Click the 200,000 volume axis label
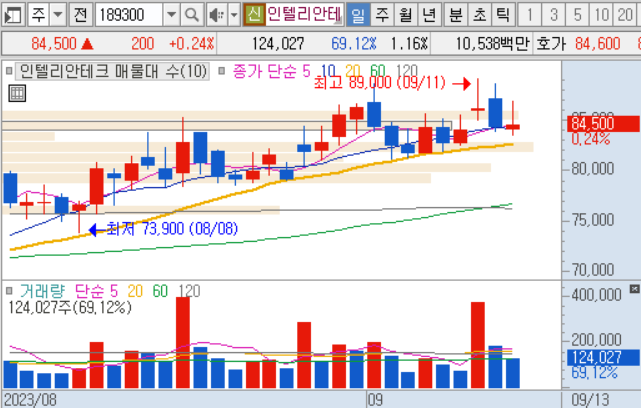 pos(596,339)
